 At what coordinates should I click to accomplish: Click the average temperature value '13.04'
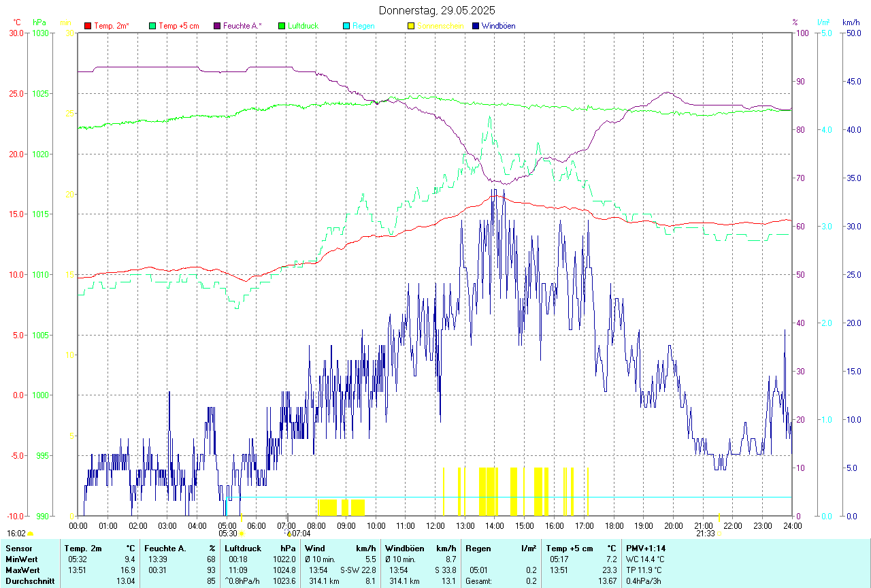click(x=125, y=581)
